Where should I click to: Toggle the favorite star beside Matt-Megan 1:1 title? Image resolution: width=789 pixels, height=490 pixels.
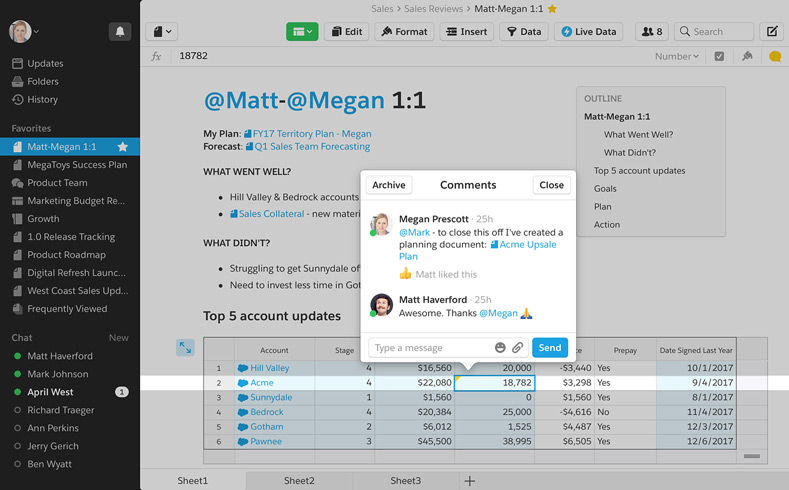click(x=552, y=9)
